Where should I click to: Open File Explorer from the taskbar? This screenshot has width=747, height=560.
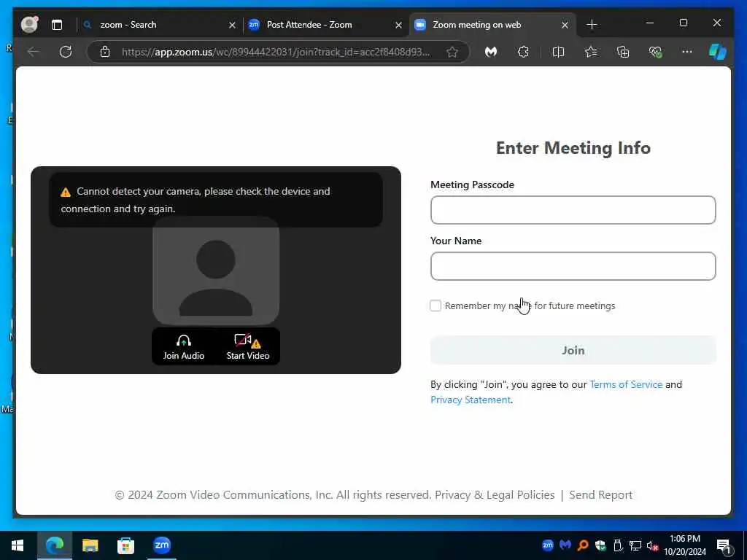point(90,545)
